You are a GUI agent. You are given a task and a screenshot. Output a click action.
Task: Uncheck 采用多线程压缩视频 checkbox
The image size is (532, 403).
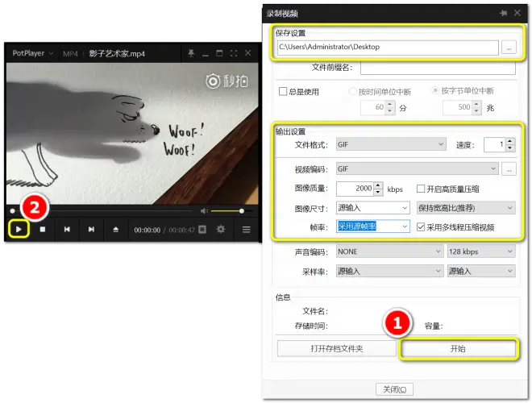pyautogui.click(x=421, y=227)
